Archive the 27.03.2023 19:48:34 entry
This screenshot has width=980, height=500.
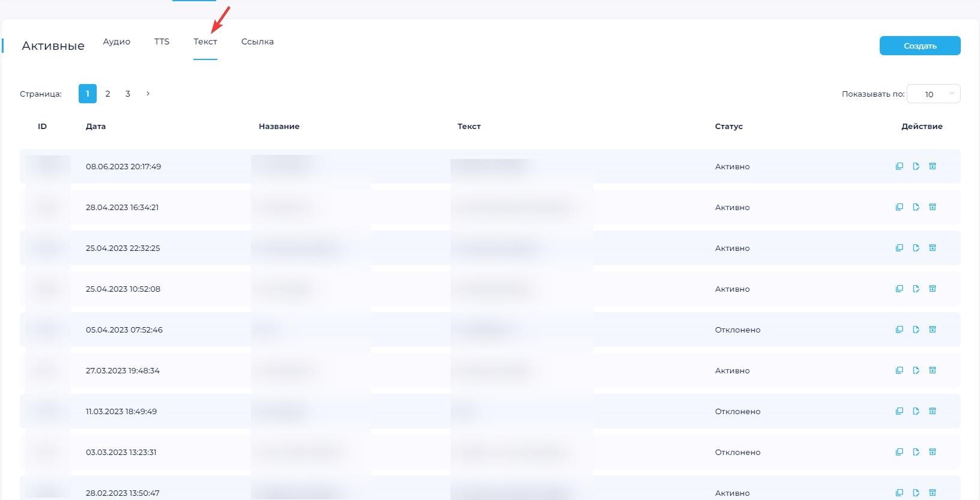[x=933, y=370]
